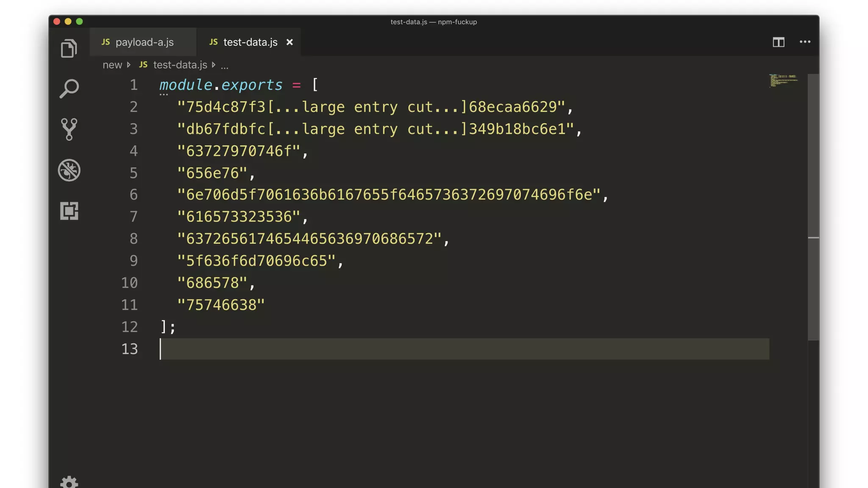Click the 'new' folder breadcrumb

pyautogui.click(x=112, y=65)
